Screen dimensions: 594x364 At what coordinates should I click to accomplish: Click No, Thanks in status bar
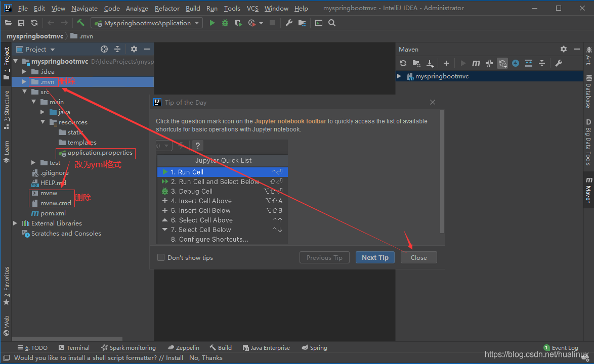pos(206,358)
